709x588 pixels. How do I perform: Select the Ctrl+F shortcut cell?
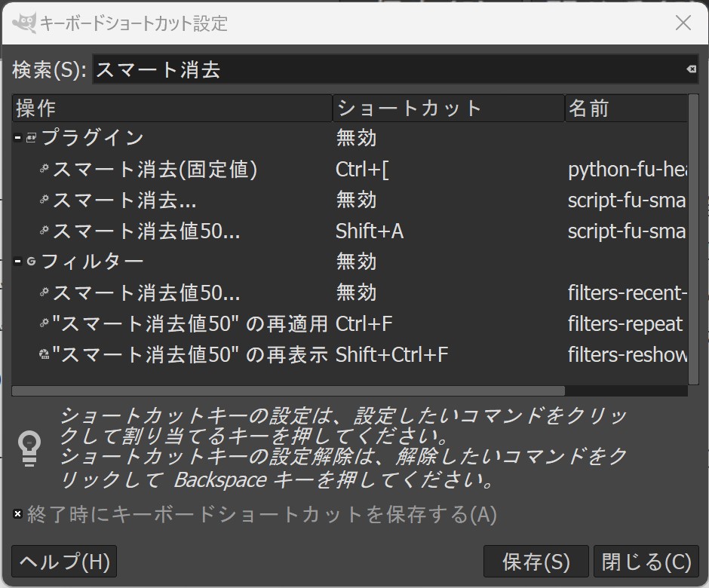click(x=364, y=323)
